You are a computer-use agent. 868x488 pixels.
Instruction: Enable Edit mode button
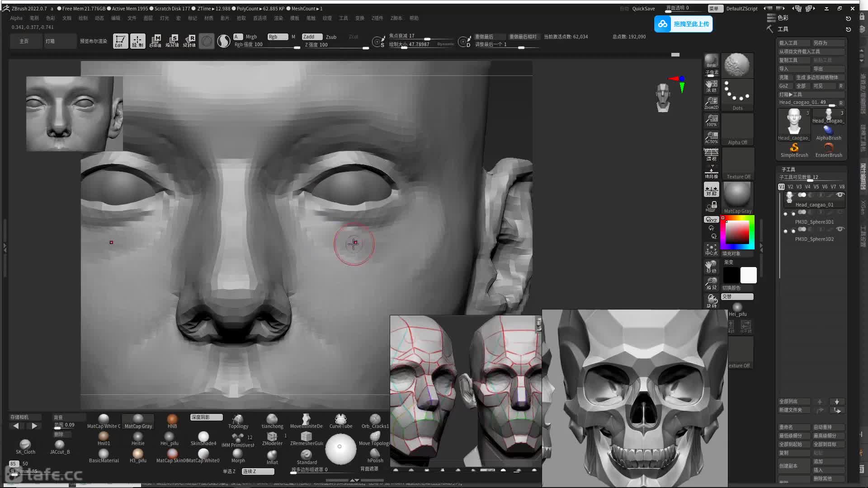point(120,41)
